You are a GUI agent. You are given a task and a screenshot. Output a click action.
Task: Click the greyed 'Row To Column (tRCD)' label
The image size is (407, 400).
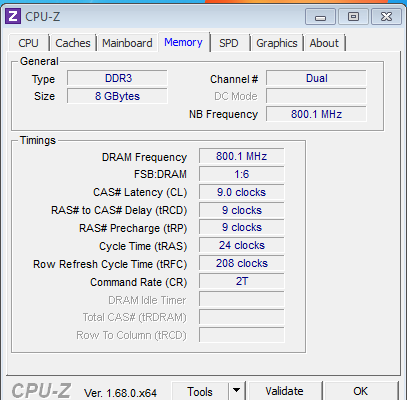[131, 335]
